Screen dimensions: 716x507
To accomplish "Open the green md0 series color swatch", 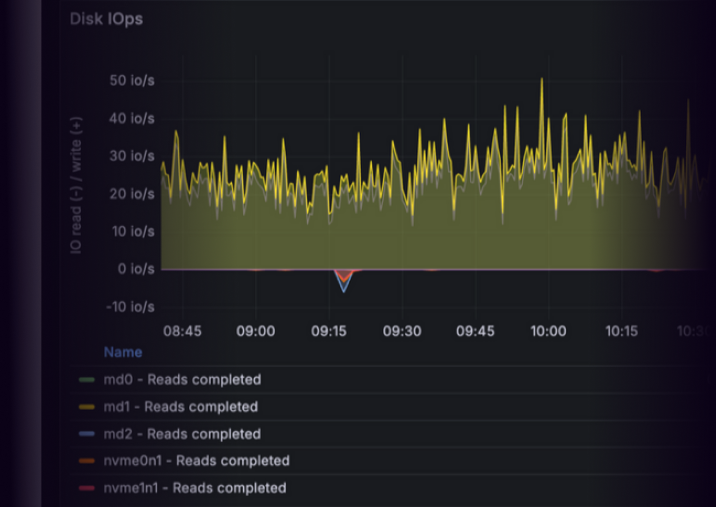I will click(x=88, y=380).
